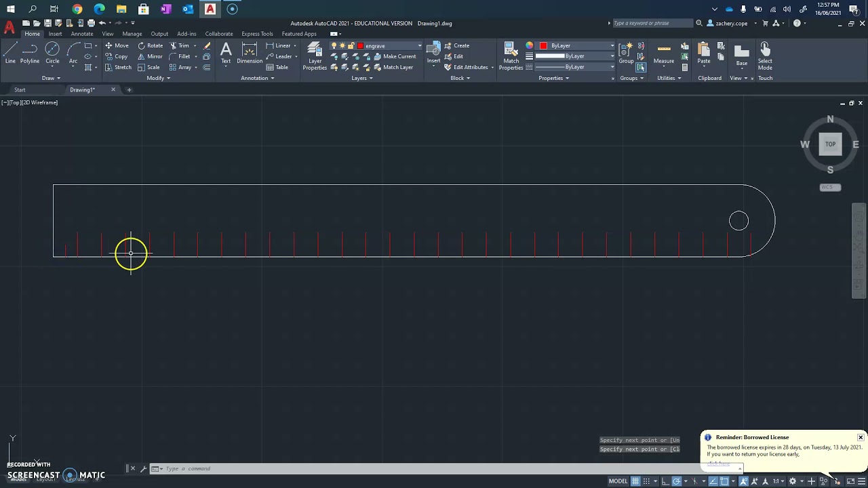Select the Line tool
The height and width of the screenshot is (488, 868).
click(10, 52)
